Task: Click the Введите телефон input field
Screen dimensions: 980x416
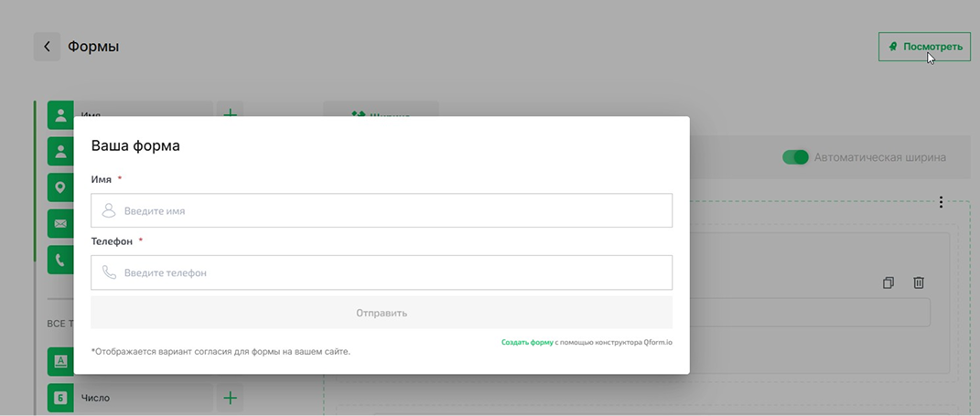Action: tap(382, 272)
